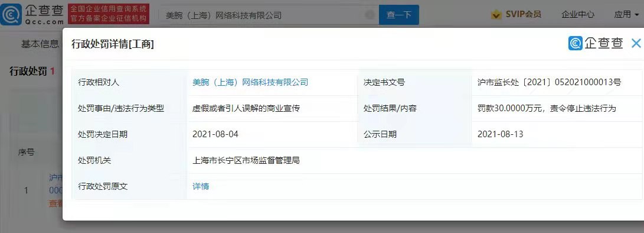Open SVIP会员 page
Viewport: 644px width, 233px height.
pos(523,15)
